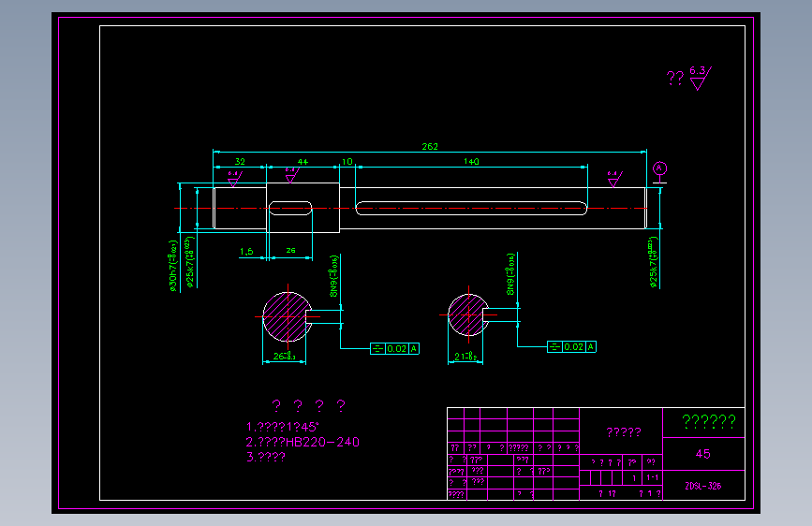The image size is (812, 526).
Task: Select the smaller hatched cross-section circle
Action: pos(468,314)
